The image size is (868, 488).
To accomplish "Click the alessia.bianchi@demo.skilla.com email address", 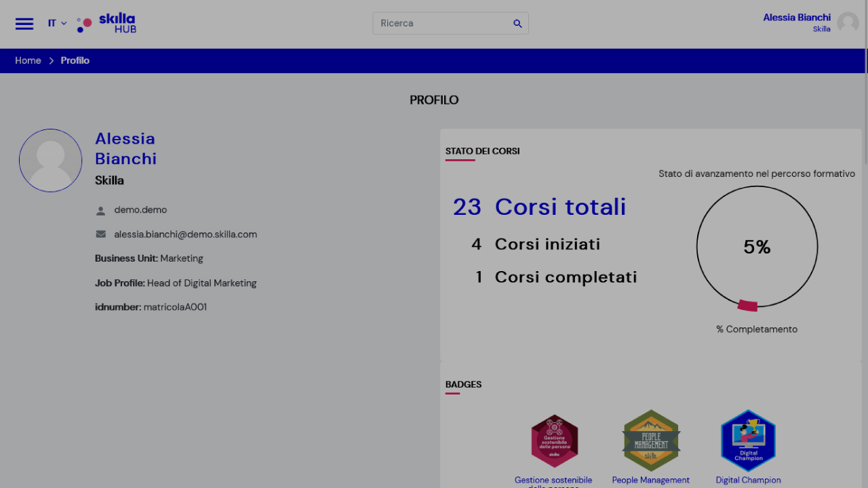I will tap(185, 235).
